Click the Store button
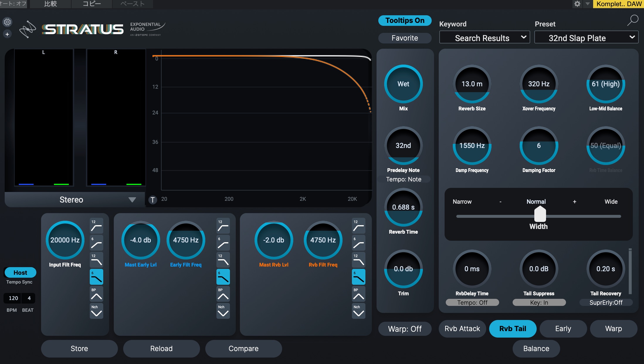Screen dimensions: 644x364 point(79,348)
